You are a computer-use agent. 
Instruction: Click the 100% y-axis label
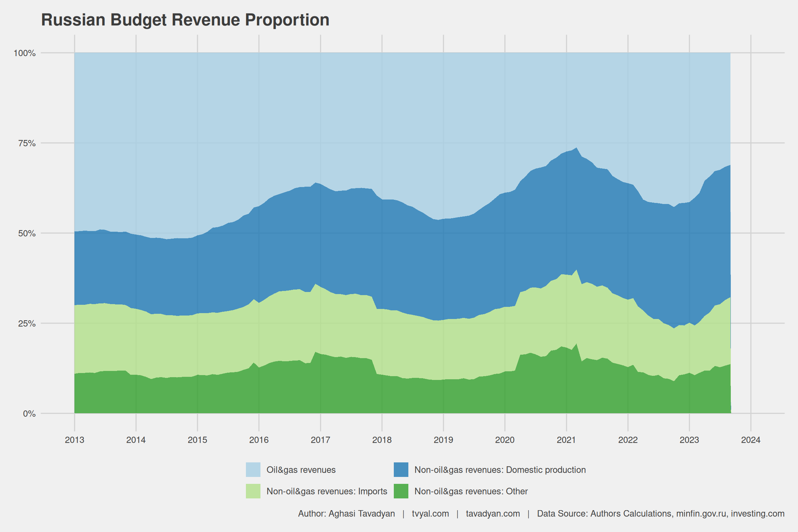click(25, 53)
